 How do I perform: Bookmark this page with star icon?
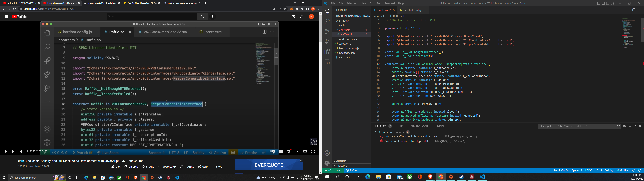click(285, 9)
